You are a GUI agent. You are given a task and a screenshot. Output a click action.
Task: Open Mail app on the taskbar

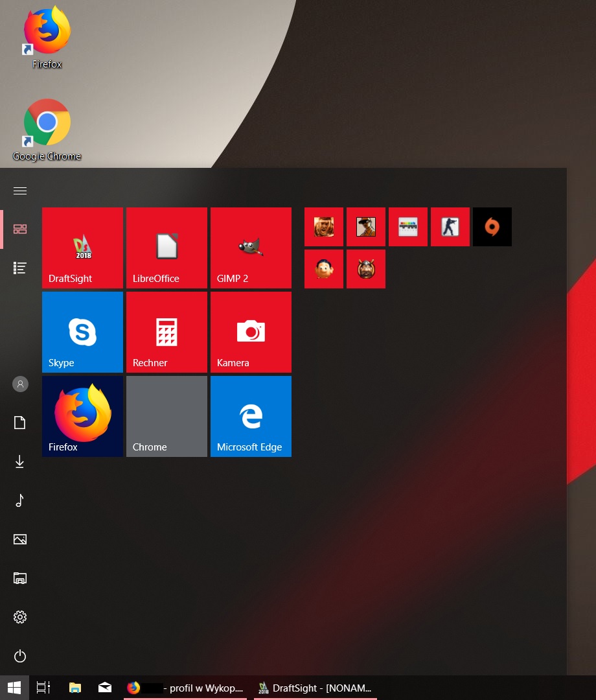(x=106, y=688)
